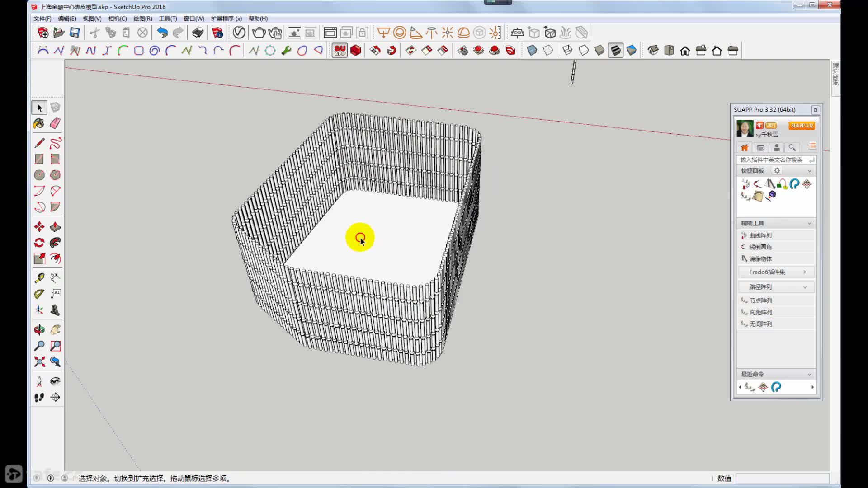This screenshot has width=868, height=488.
Task: Switch to Wireframe style
Action: 567,50
